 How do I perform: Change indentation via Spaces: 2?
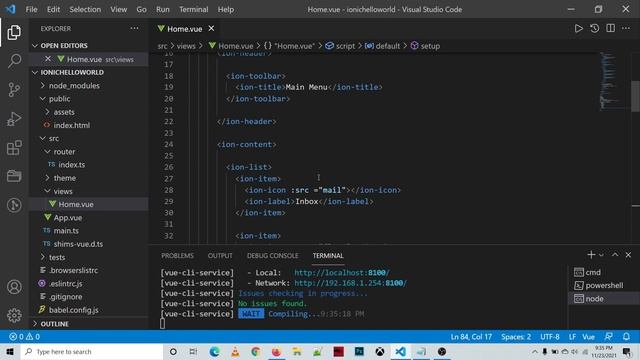pos(516,337)
